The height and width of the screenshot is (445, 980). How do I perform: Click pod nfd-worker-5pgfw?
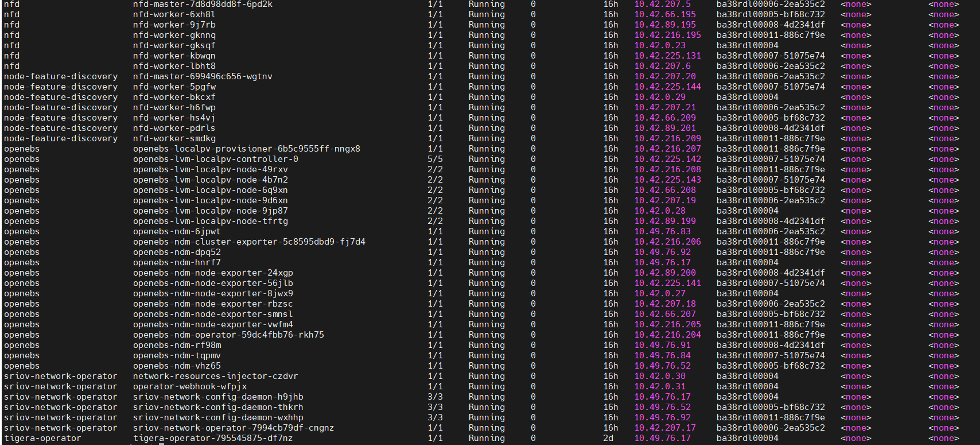[x=174, y=87]
